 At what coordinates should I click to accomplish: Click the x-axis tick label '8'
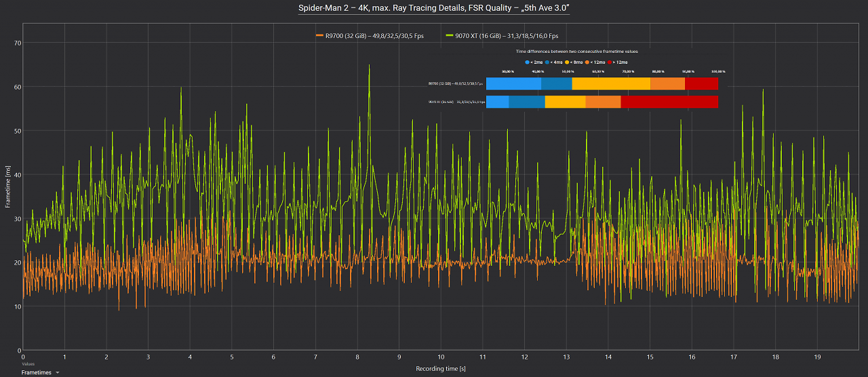click(x=357, y=357)
